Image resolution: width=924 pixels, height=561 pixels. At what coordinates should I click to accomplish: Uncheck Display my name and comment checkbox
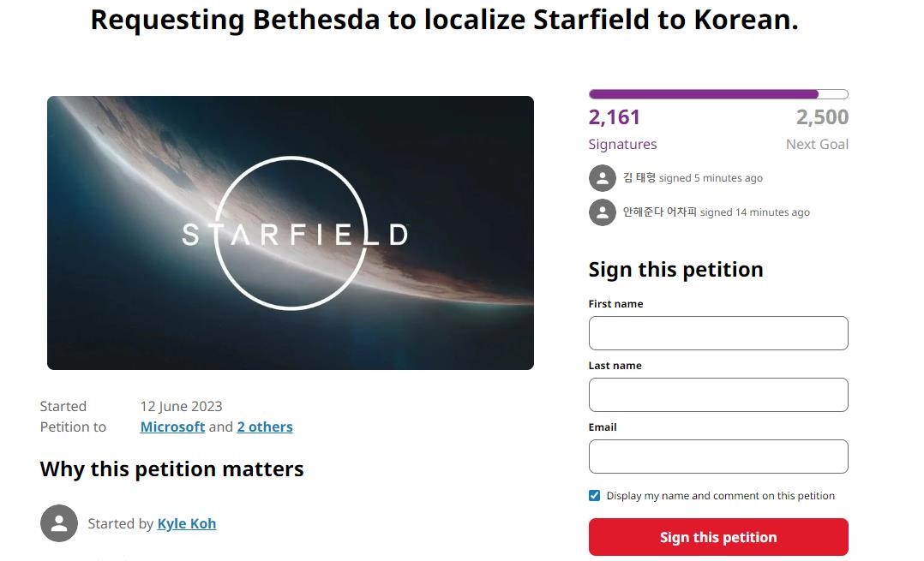(595, 496)
